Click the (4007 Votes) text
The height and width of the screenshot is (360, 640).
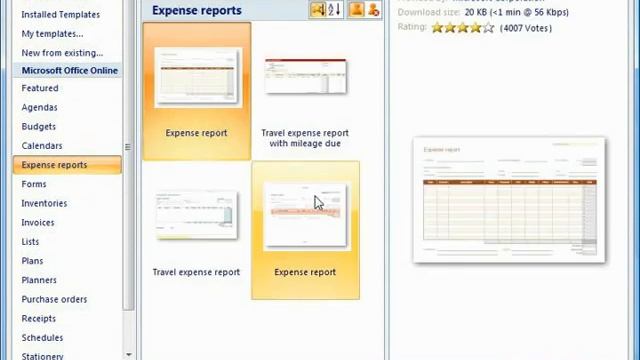click(x=526, y=28)
